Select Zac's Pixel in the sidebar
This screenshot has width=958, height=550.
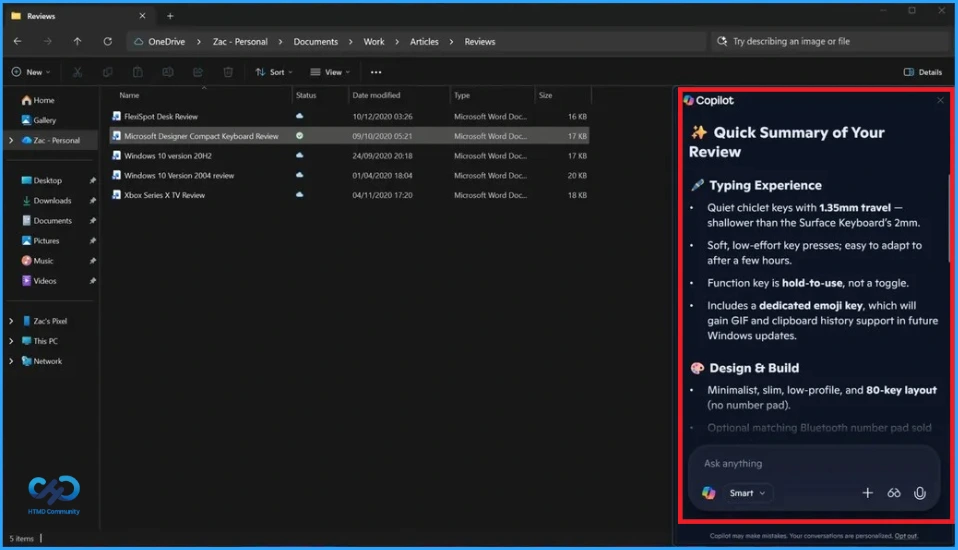(49, 321)
